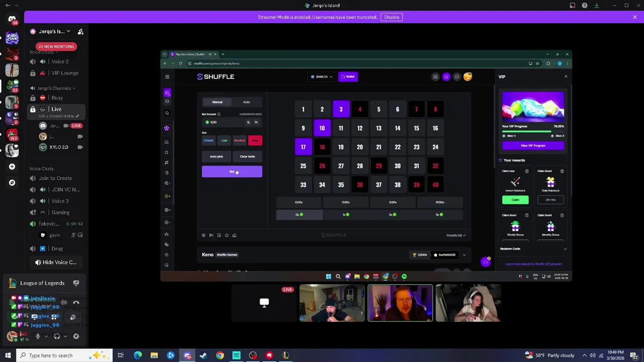Open the Shuffle profile avatar

pos(468,76)
